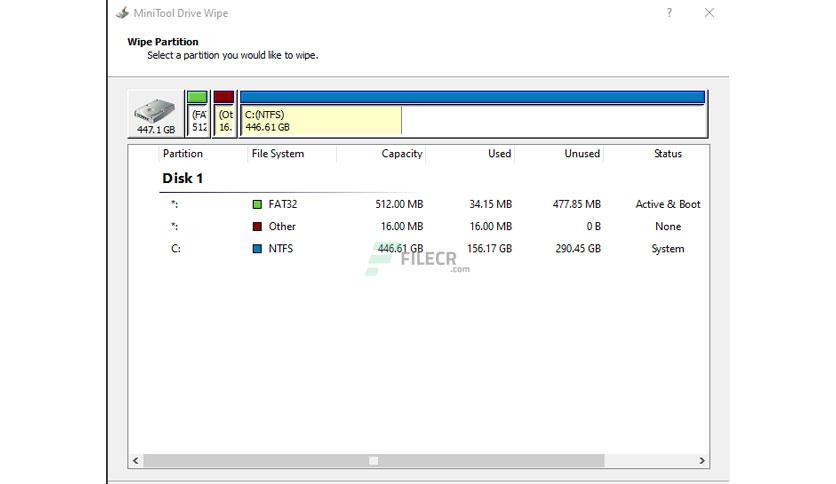Click the Active & Boot status
Image resolution: width=836 pixels, height=484 pixels.
pyautogui.click(x=668, y=204)
